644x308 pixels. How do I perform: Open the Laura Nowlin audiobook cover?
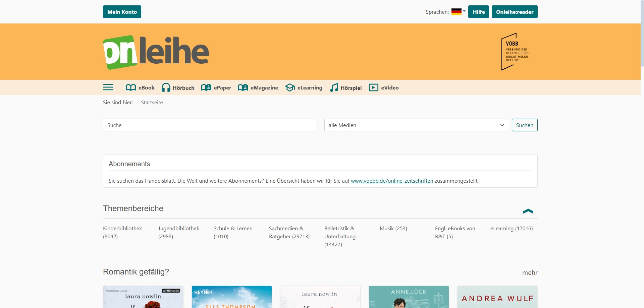143,297
